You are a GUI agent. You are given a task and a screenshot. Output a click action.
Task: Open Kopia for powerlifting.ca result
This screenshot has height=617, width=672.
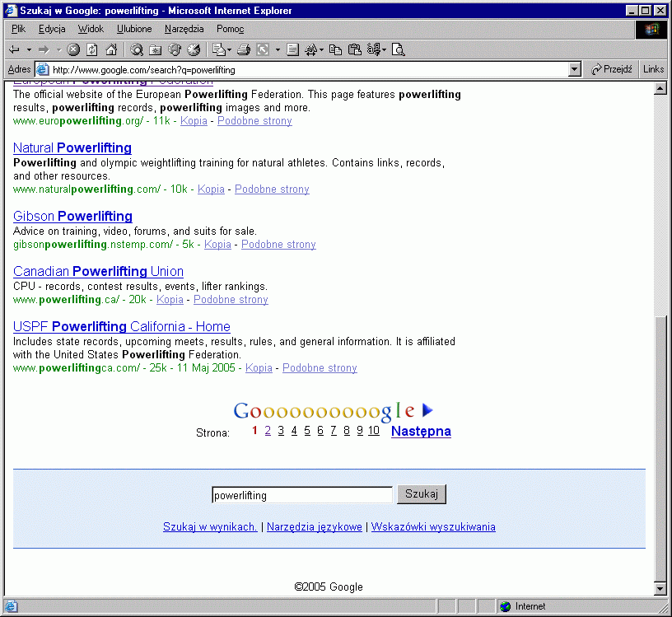pyautogui.click(x=170, y=300)
